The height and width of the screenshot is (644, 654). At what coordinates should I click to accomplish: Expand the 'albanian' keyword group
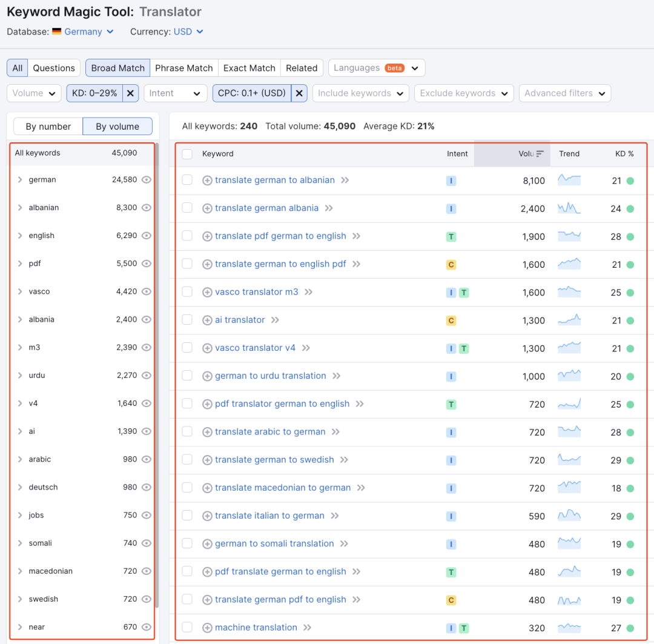(x=20, y=208)
